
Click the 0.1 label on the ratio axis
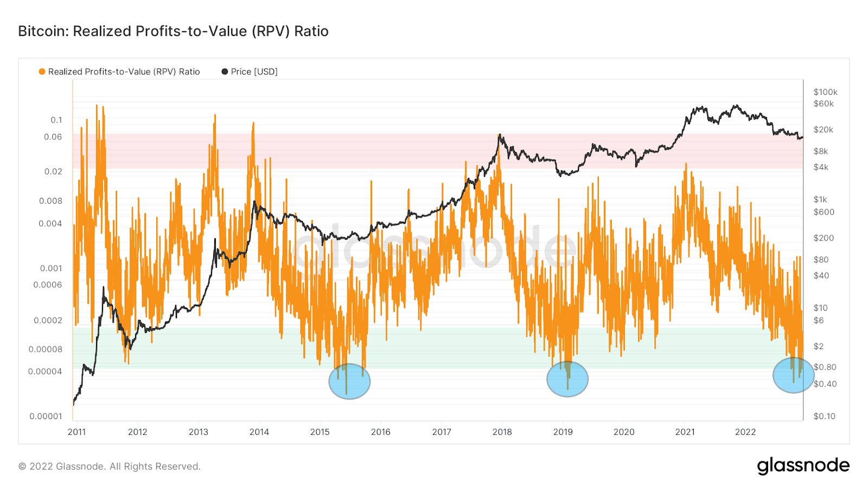[x=56, y=120]
